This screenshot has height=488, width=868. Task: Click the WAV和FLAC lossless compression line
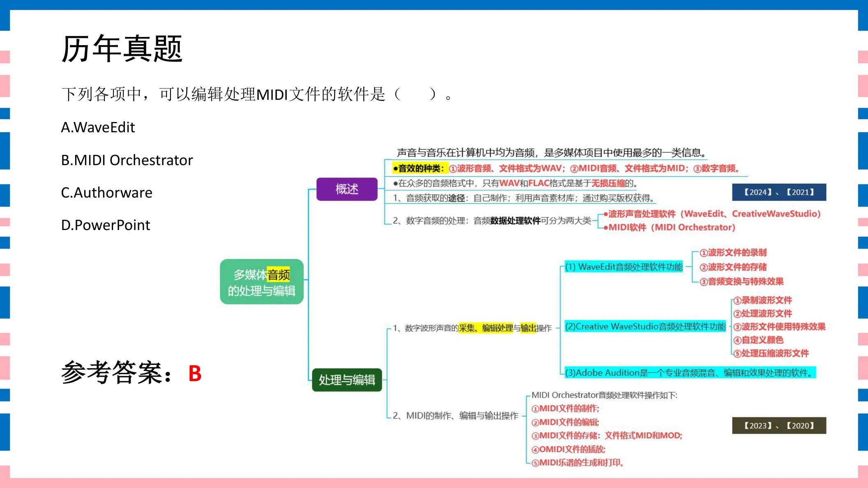pyautogui.click(x=515, y=183)
